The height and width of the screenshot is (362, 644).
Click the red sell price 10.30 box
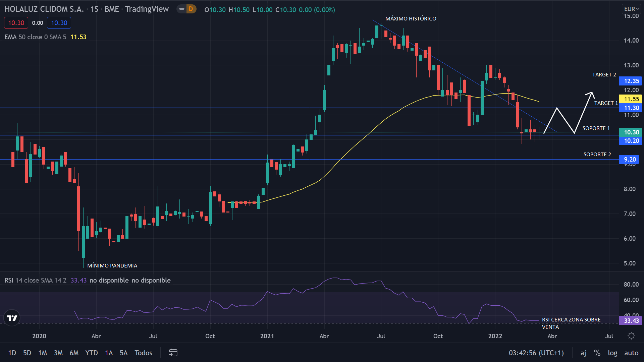[x=16, y=23]
